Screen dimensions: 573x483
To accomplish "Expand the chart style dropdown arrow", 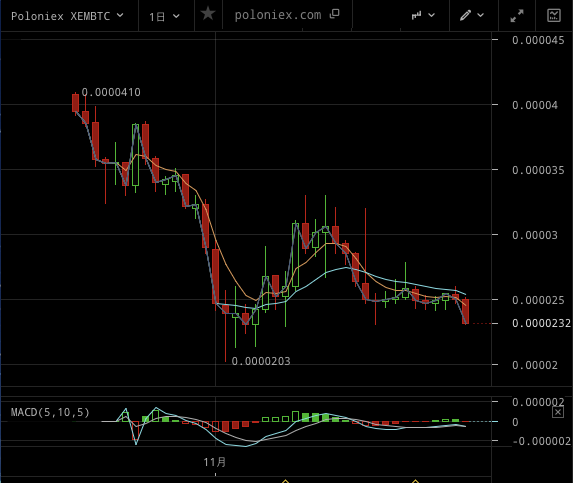I will click(x=432, y=15).
